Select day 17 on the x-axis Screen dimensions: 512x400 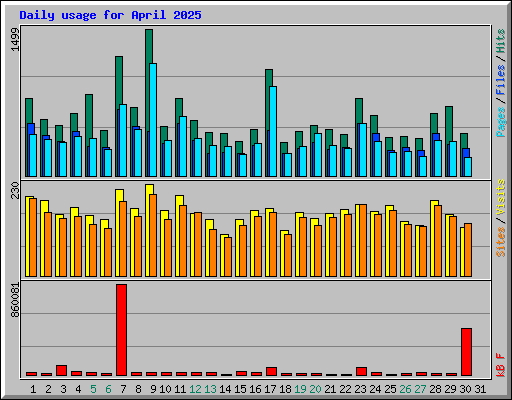pyautogui.click(x=270, y=389)
